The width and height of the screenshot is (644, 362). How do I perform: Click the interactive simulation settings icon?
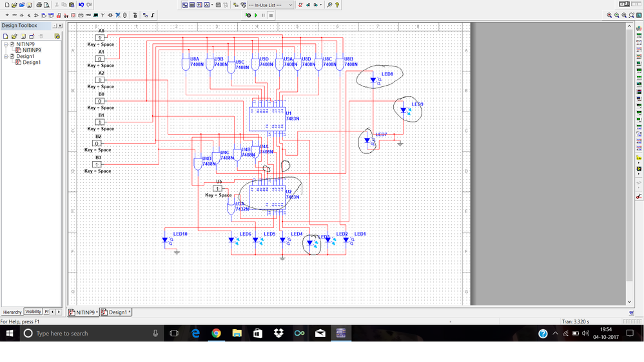(x=248, y=15)
